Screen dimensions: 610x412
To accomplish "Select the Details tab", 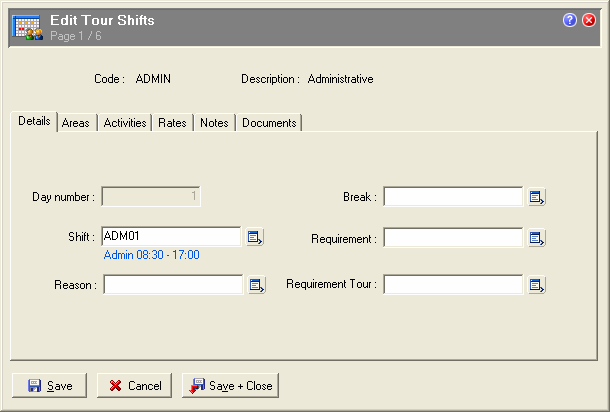I will (x=34, y=122).
